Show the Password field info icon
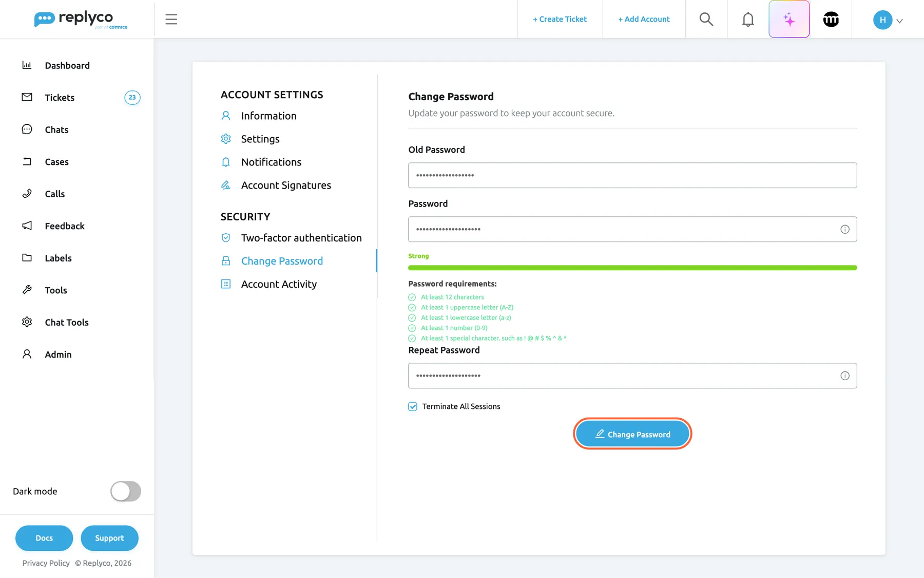924x578 pixels. 844,229
